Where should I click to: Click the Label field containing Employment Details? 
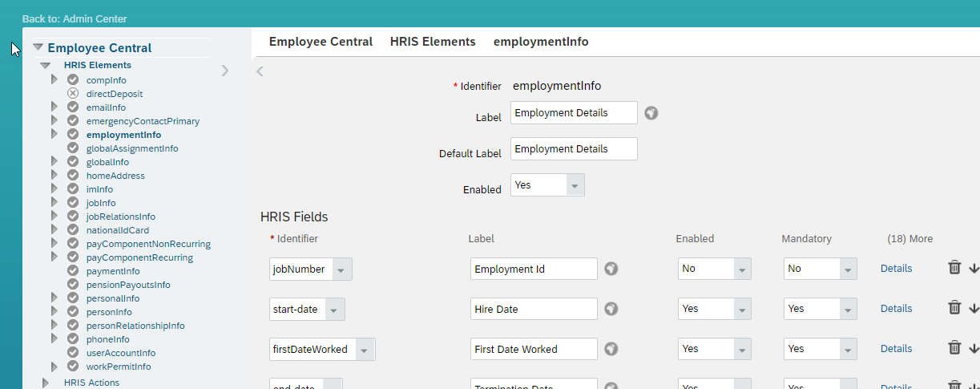(574, 113)
